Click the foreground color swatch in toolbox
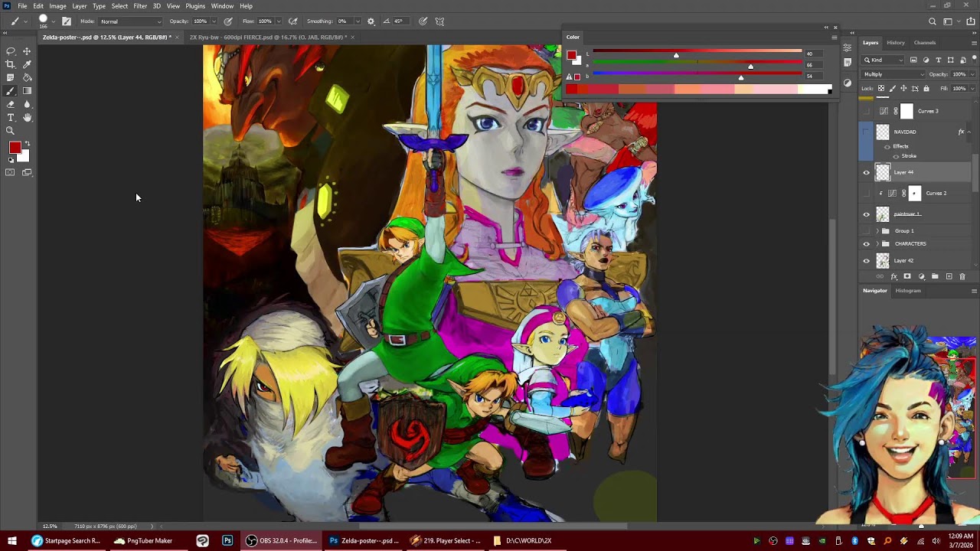 [15, 148]
